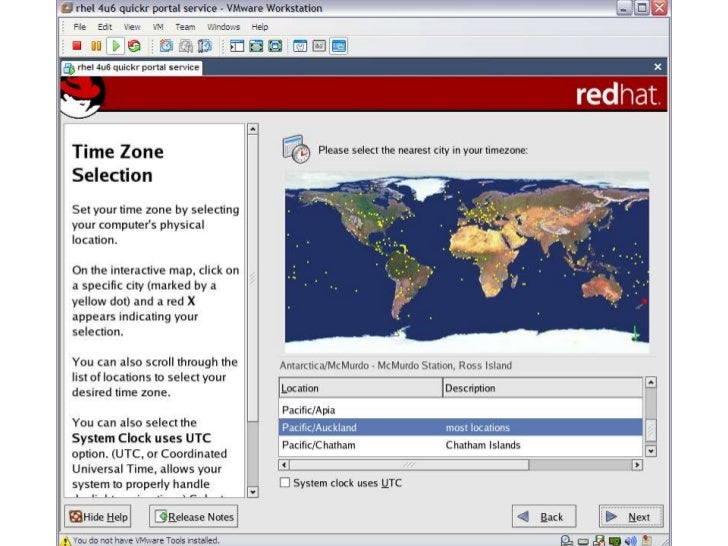Switch to quick switch mode icon
This screenshot has width=728, height=546.
[x=256, y=46]
